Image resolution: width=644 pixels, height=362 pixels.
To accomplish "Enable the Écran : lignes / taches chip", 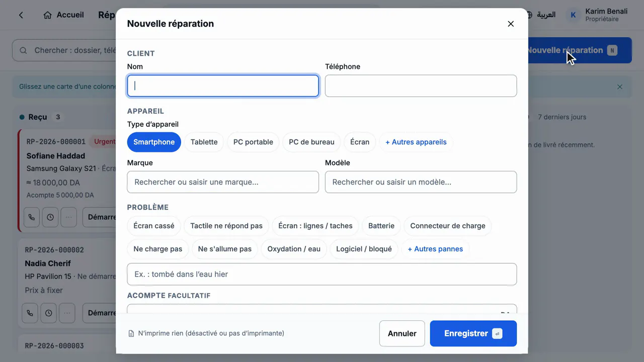I will [x=315, y=226].
